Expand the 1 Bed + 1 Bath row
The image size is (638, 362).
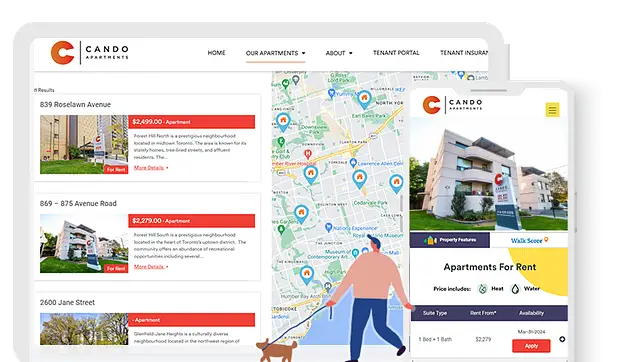click(x=562, y=339)
